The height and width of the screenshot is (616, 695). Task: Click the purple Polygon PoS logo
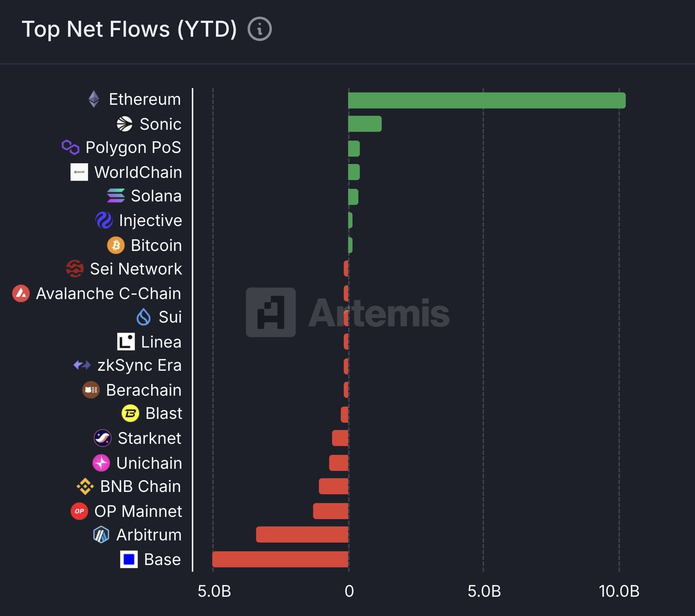(70, 147)
